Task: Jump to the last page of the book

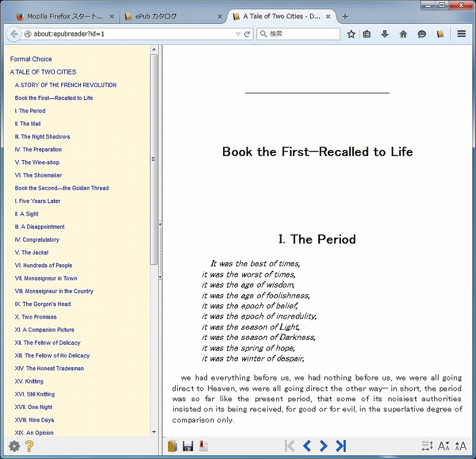Action: tap(341, 446)
